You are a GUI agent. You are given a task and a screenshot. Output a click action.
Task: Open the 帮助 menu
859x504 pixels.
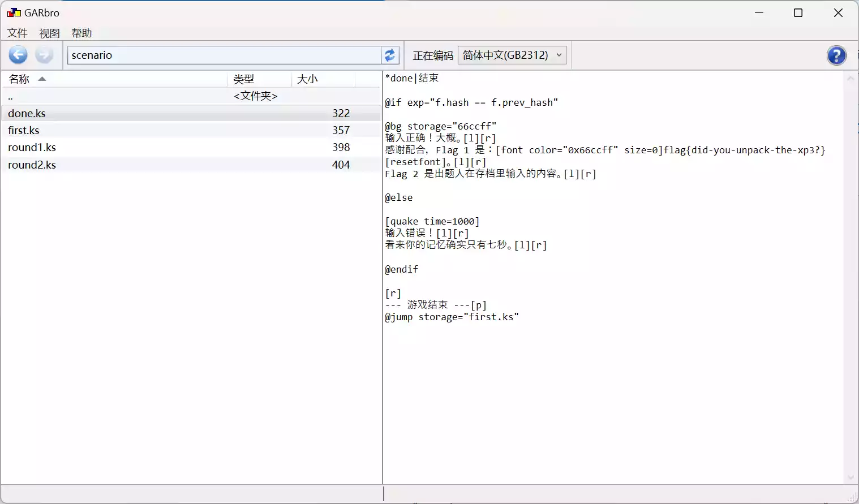(x=81, y=33)
